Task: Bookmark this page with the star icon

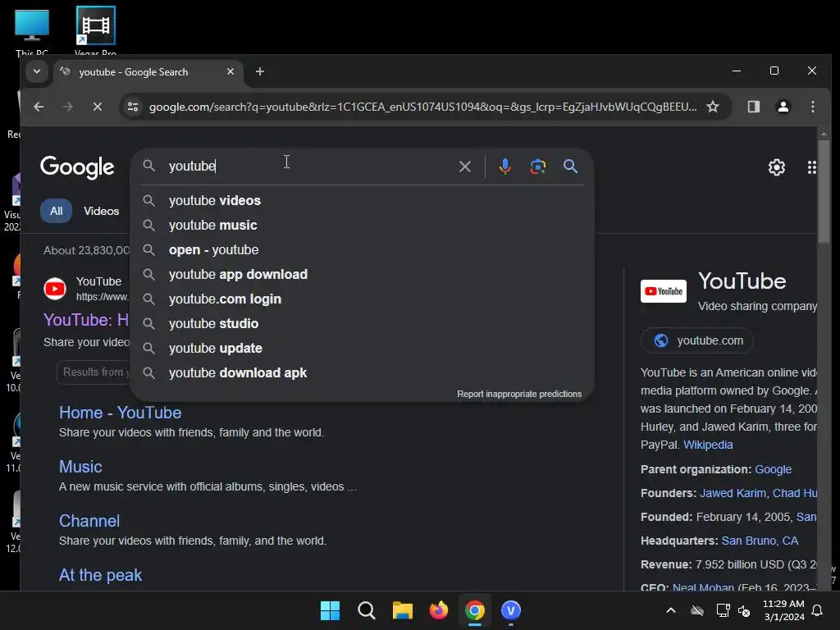Action: (x=713, y=107)
